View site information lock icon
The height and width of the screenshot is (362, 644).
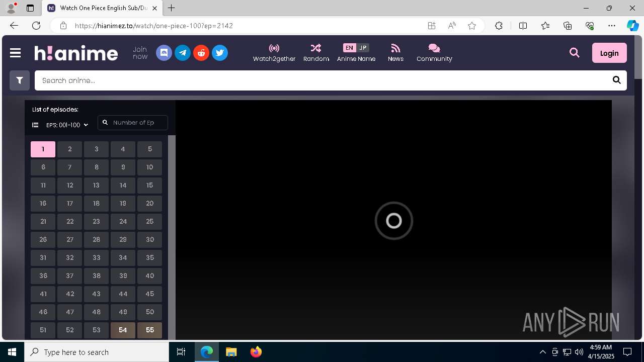coord(63,26)
